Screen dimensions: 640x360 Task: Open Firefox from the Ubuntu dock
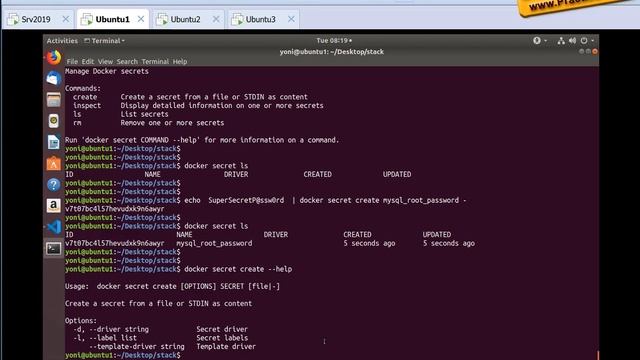tap(53, 58)
